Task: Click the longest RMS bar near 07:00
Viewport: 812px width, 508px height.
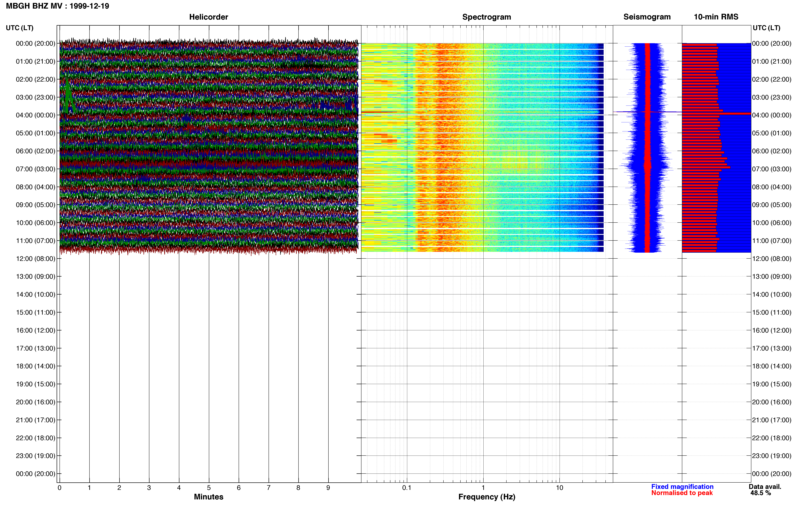Action: pyautogui.click(x=706, y=167)
